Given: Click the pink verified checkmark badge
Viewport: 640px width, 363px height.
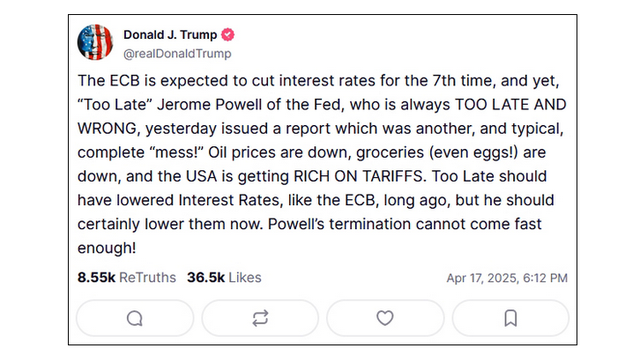Looking at the screenshot, I should coord(228,35).
